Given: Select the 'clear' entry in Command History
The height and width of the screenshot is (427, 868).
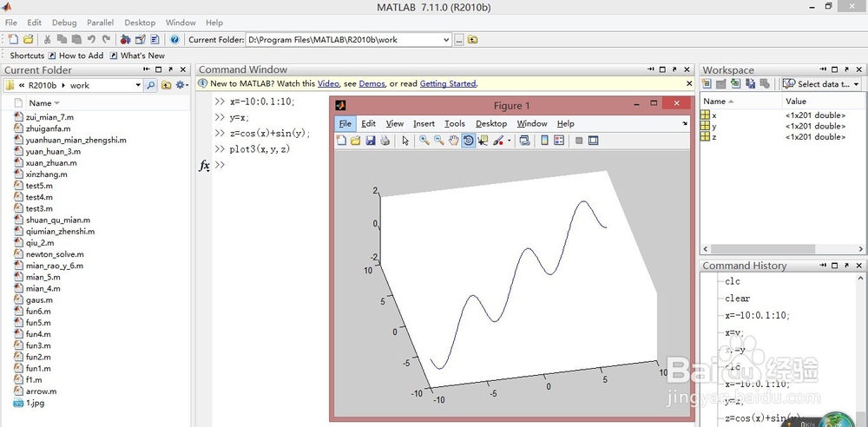Looking at the screenshot, I should click(737, 299).
